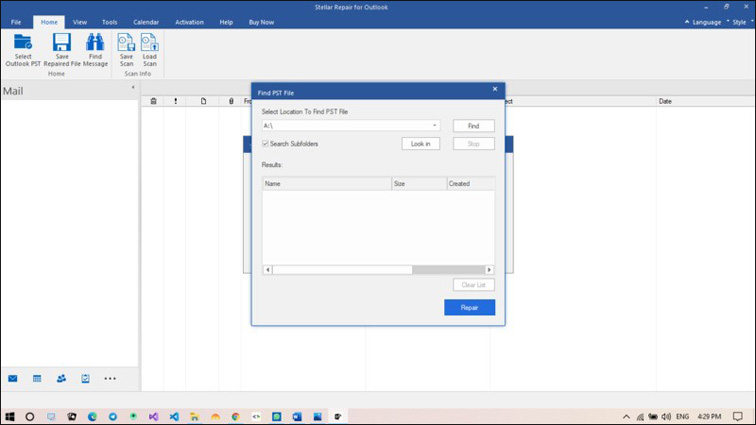756x425 pixels.
Task: Toggle Search Subfolders checkbox
Action: click(265, 144)
